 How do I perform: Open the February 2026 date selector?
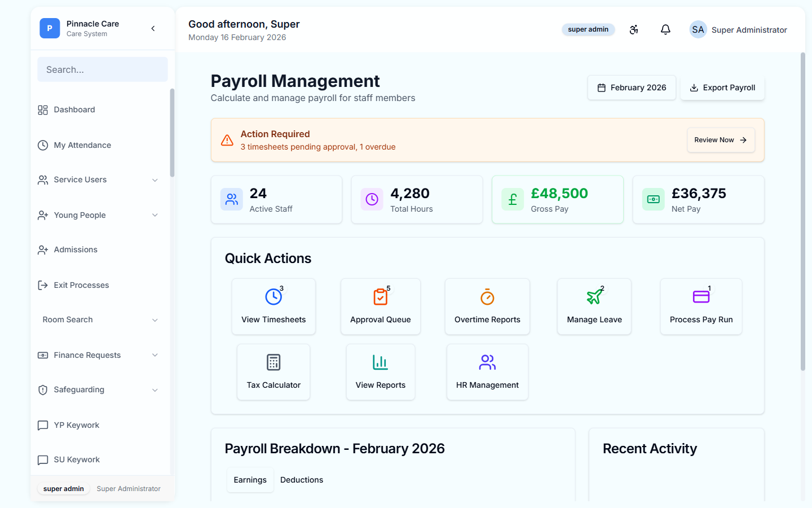(x=632, y=87)
